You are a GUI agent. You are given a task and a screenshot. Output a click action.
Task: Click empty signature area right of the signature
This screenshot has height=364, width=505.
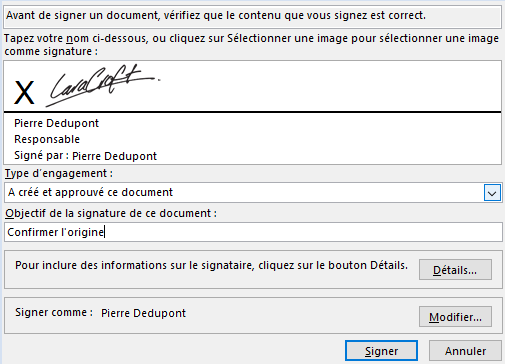pyautogui.click(x=330, y=86)
